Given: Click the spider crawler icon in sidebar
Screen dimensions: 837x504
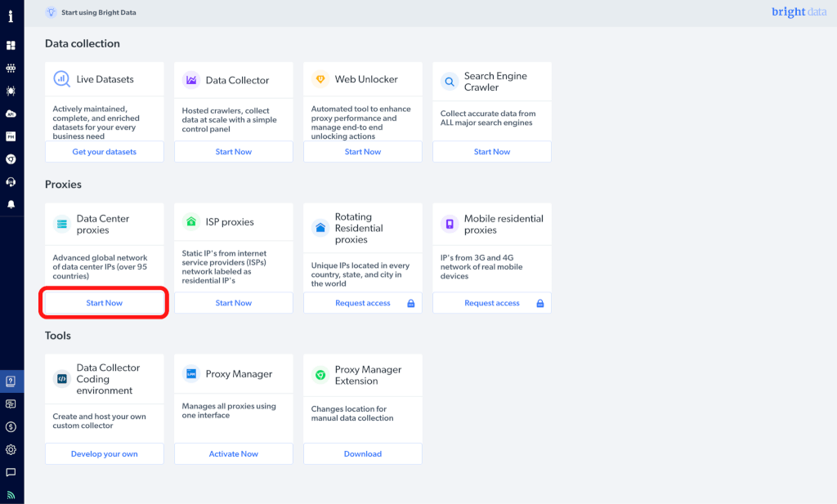Looking at the screenshot, I should [11, 91].
